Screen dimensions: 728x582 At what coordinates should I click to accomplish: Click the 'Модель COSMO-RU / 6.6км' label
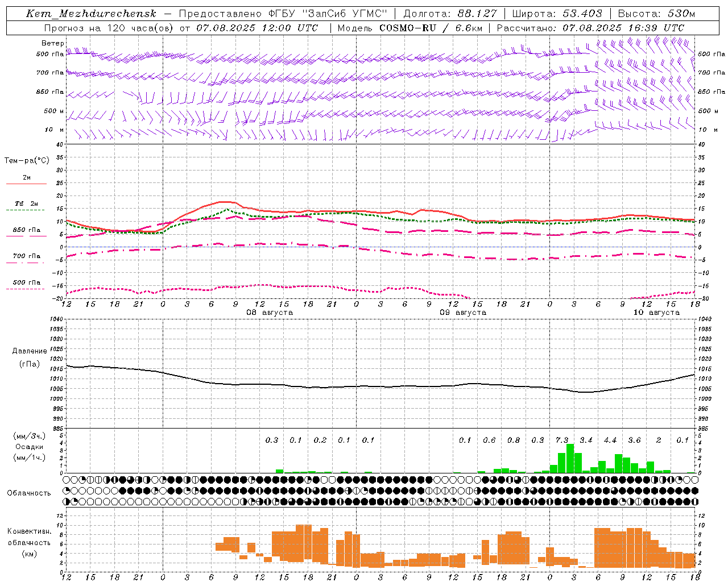(x=409, y=27)
